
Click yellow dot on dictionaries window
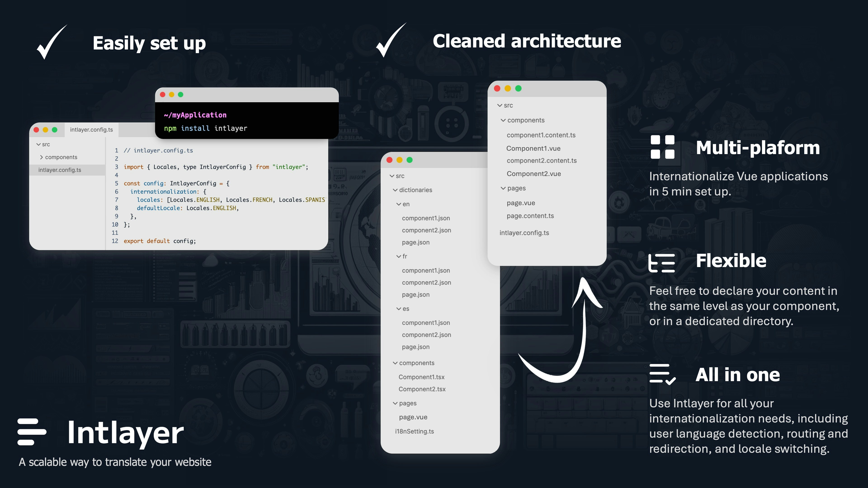399,160
